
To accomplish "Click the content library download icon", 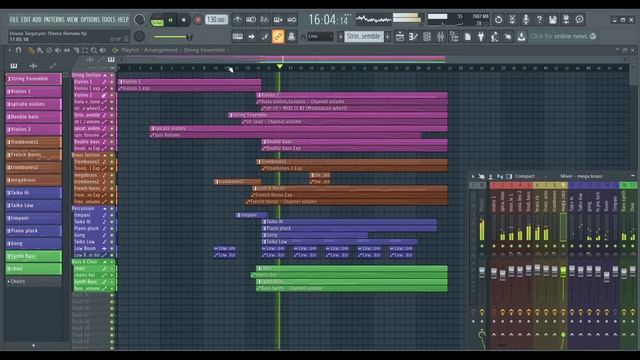I will (521, 37).
